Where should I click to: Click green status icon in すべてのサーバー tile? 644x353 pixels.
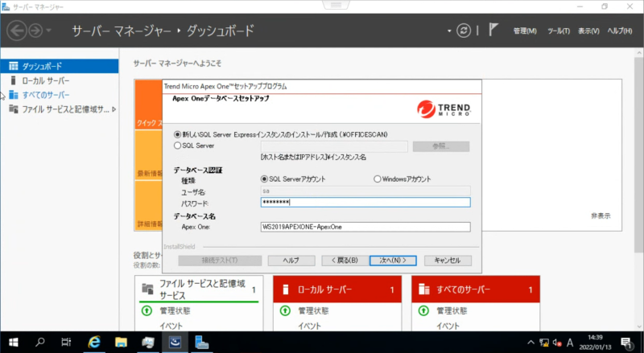(x=423, y=310)
